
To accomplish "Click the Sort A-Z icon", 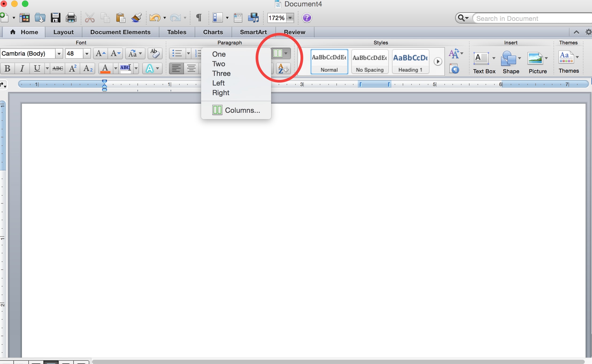I will click(283, 69).
